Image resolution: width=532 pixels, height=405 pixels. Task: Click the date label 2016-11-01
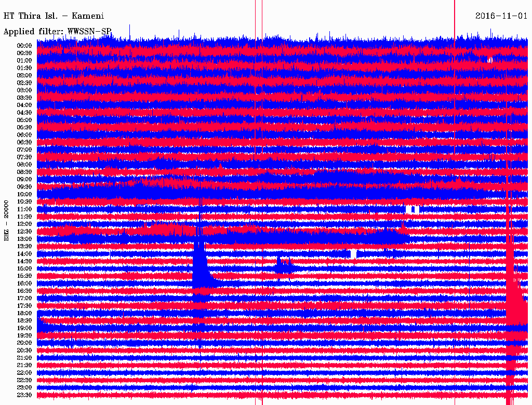tap(501, 16)
